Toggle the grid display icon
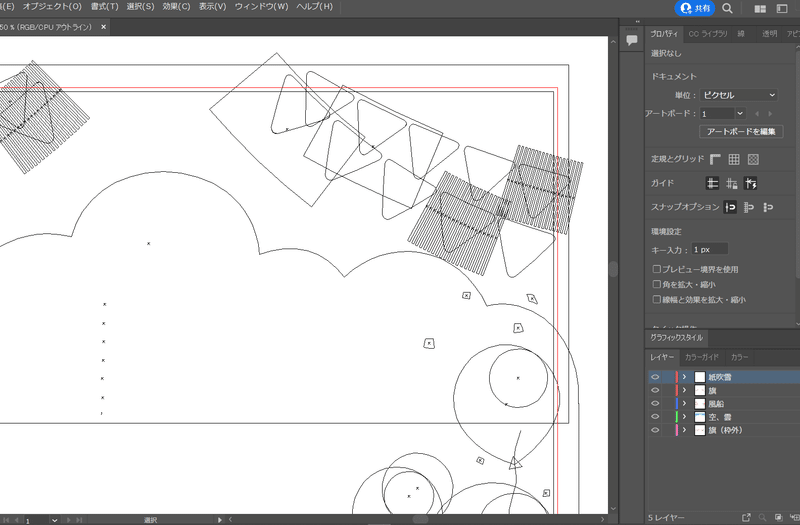The width and height of the screenshot is (800, 525). point(734,159)
